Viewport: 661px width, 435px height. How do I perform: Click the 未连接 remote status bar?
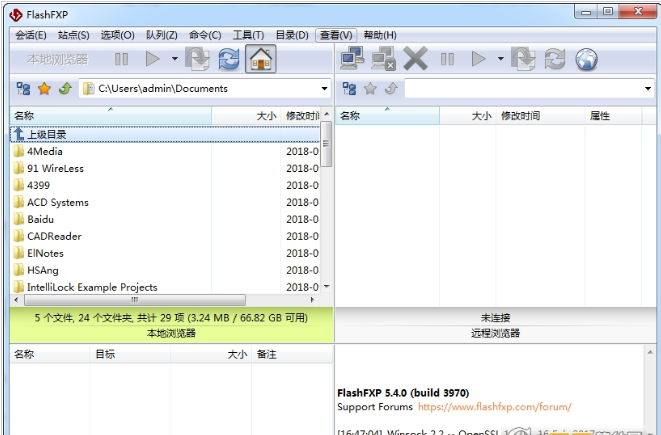pos(495,317)
